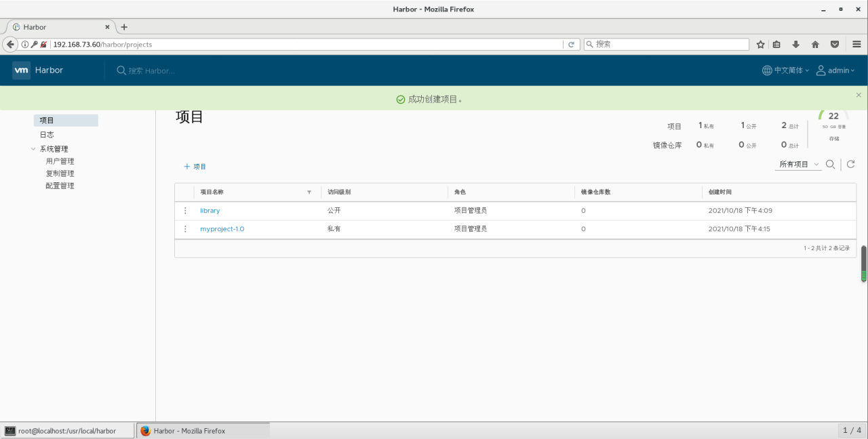The height and width of the screenshot is (439, 868).
Task: Open the library project link
Action: (x=210, y=210)
